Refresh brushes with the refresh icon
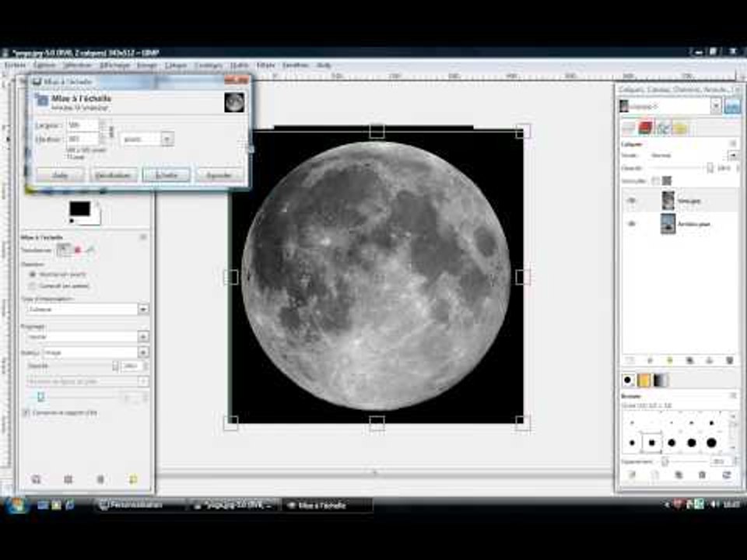This screenshot has width=747, height=560. coord(727,474)
